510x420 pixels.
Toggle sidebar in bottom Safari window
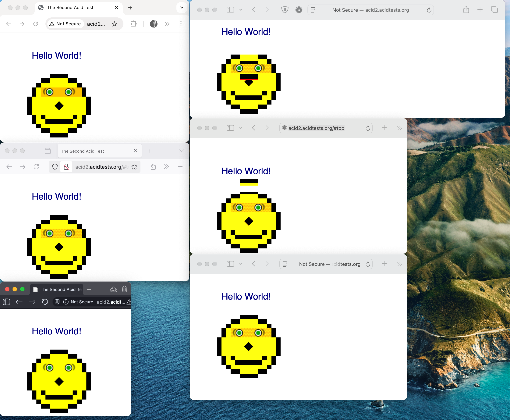(230, 264)
